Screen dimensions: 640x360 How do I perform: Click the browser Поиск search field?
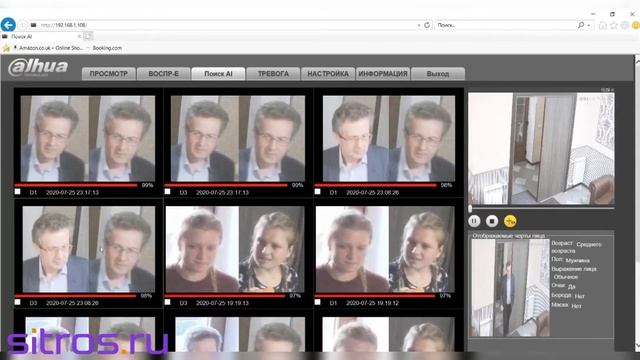(x=506, y=25)
